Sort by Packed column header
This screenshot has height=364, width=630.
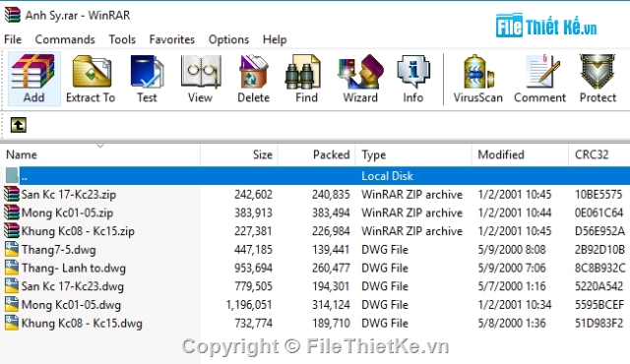(x=317, y=154)
